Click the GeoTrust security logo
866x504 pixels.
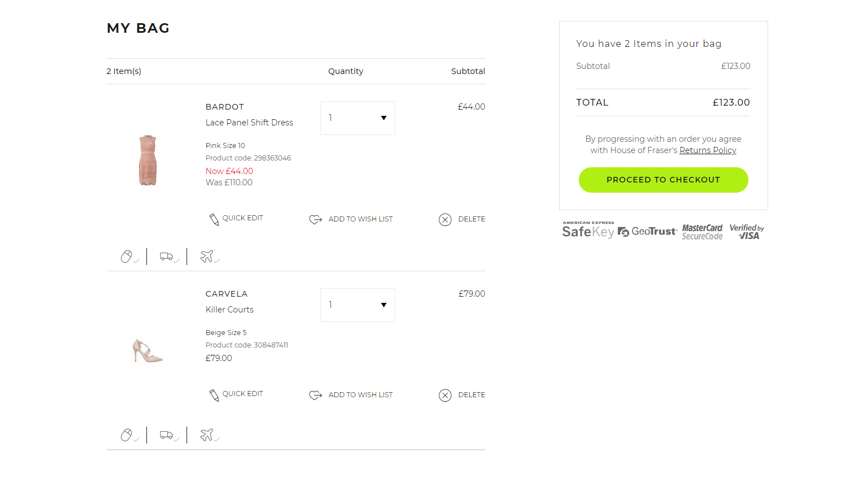pyautogui.click(x=647, y=232)
